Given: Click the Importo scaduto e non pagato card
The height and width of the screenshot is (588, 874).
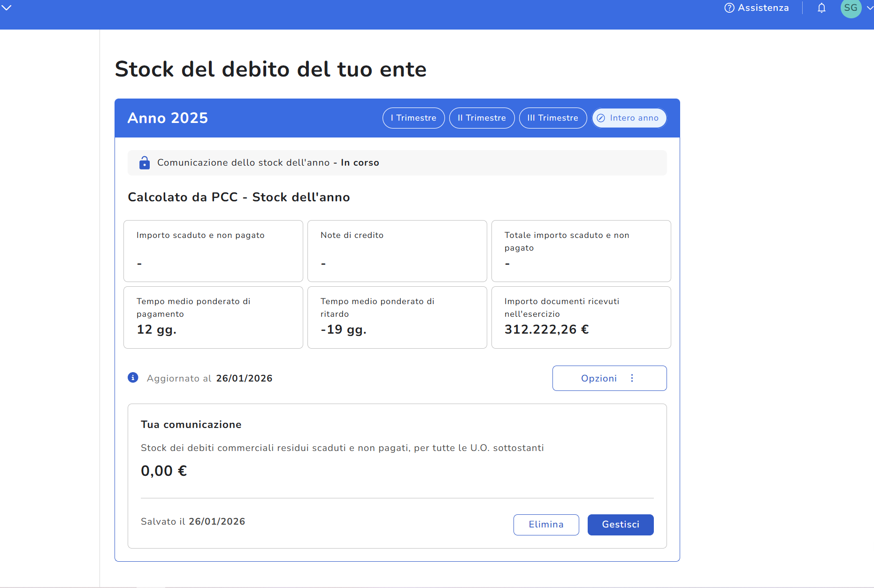Looking at the screenshot, I should [213, 251].
